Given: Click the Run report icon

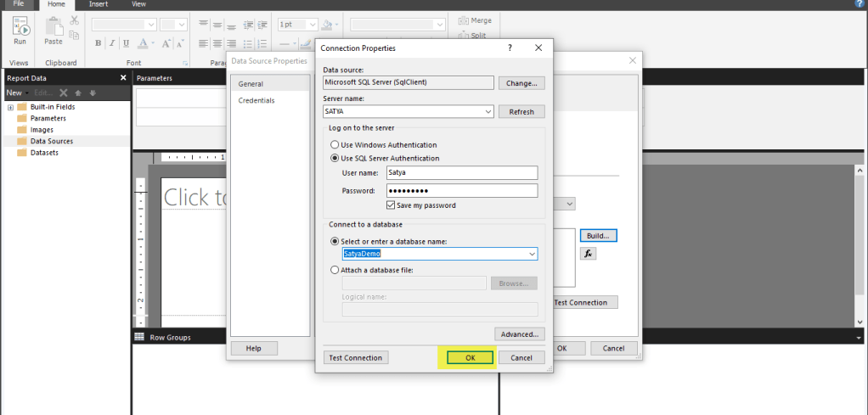Looking at the screenshot, I should [20, 30].
